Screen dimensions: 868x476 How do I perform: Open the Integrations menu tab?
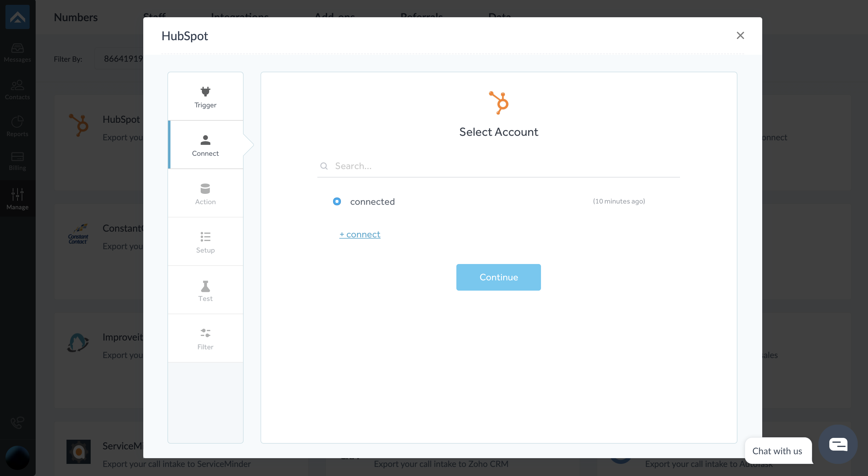pos(240,16)
